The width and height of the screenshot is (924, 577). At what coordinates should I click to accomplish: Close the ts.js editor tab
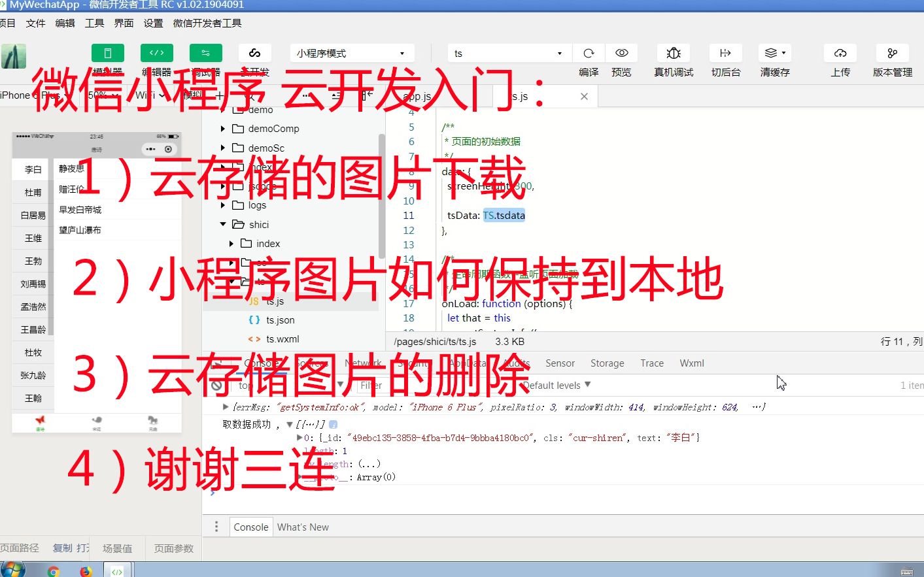[x=584, y=96]
